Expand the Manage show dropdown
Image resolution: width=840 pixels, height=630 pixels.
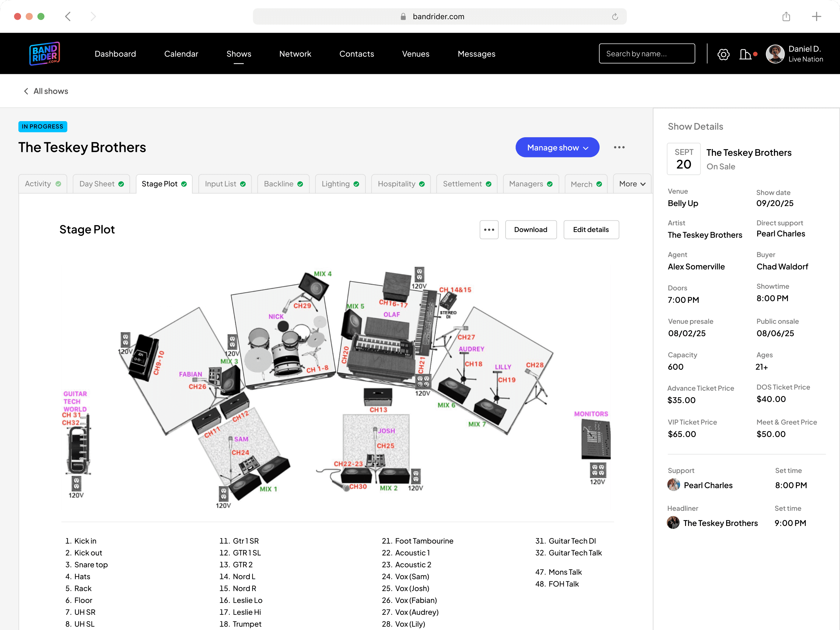click(x=557, y=147)
